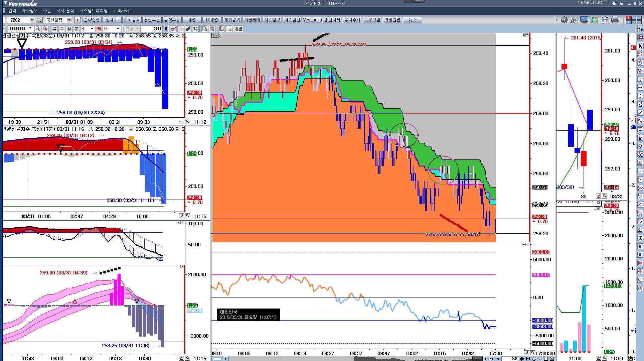
Task: Click the zoom-in plus circle icon at bottom
Action: click(x=534, y=359)
